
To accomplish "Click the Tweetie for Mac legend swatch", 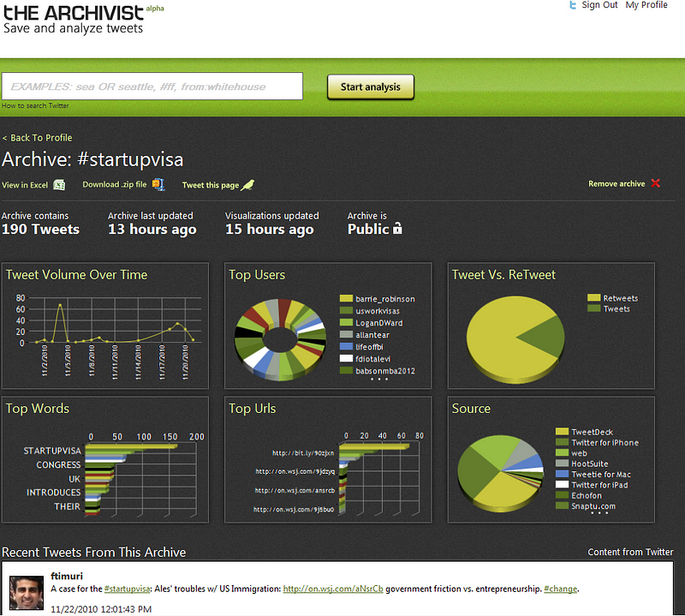I will pyautogui.click(x=562, y=474).
